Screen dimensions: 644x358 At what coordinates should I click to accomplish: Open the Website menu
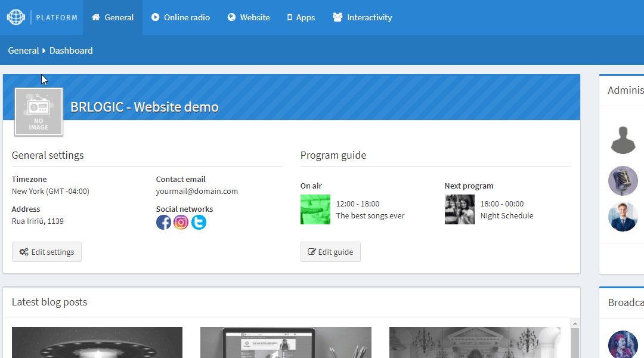[249, 17]
